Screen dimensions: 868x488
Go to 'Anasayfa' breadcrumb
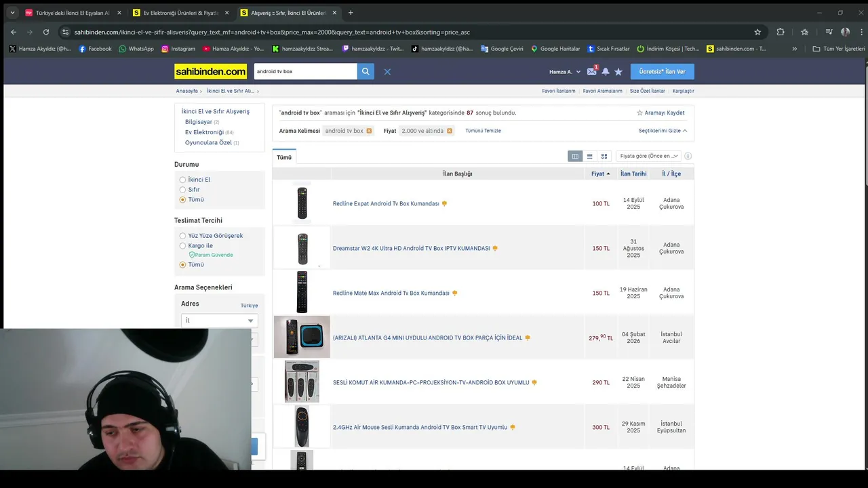point(186,91)
